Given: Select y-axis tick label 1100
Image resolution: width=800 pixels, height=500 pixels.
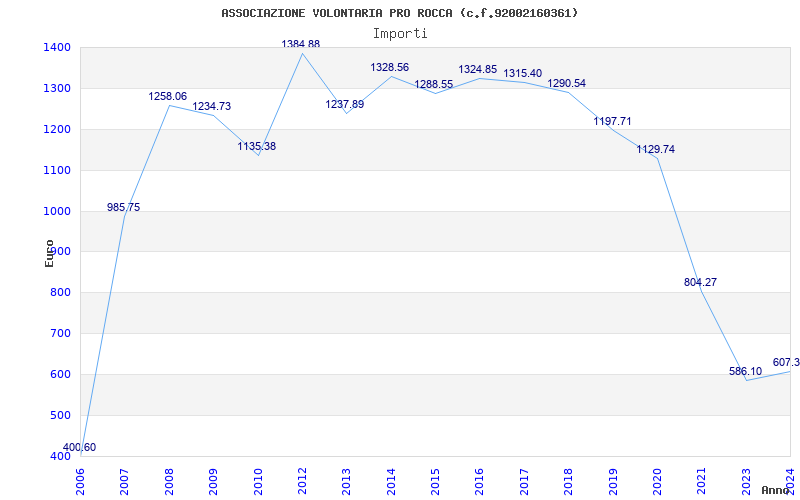Looking at the screenshot, I should pyautogui.click(x=57, y=170).
